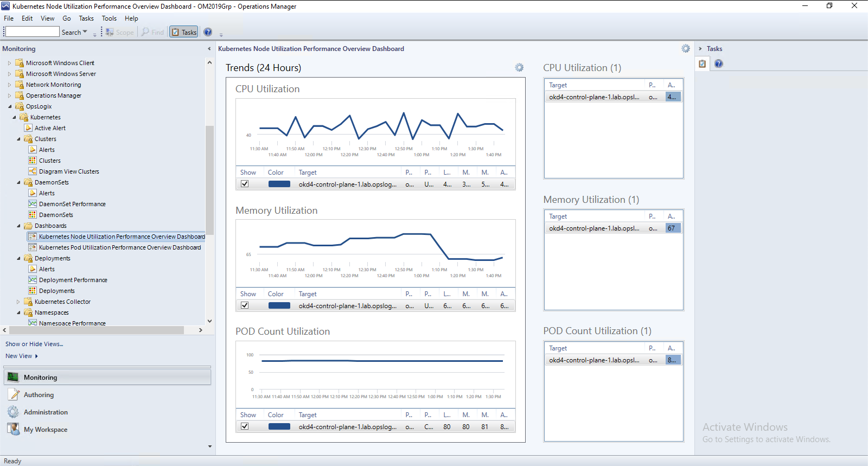Collapse the Tasks pane arrow

700,49
